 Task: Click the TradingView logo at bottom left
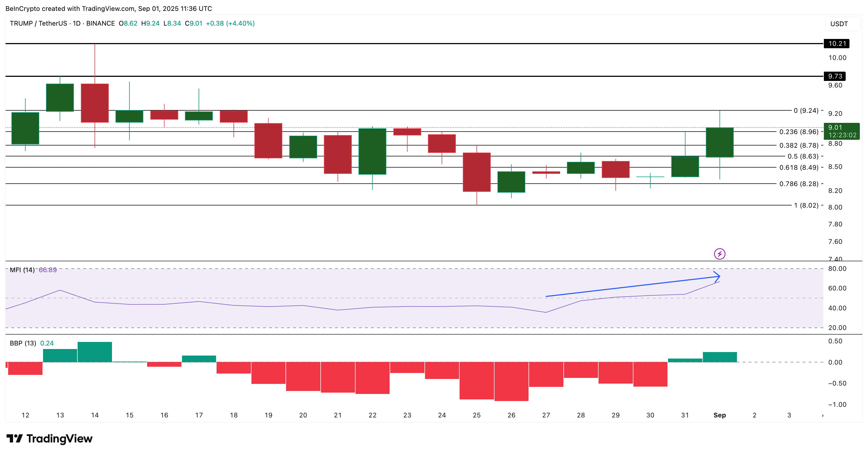click(49, 438)
